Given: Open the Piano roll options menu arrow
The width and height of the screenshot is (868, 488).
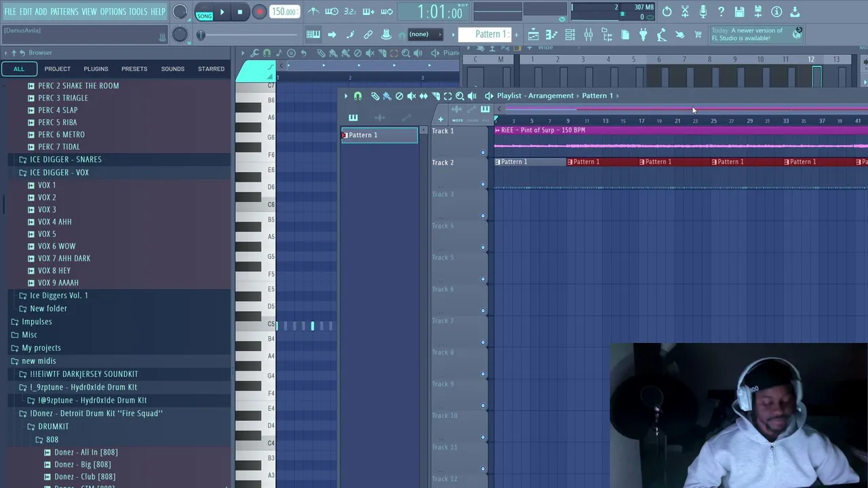Looking at the screenshot, I should click(243, 53).
